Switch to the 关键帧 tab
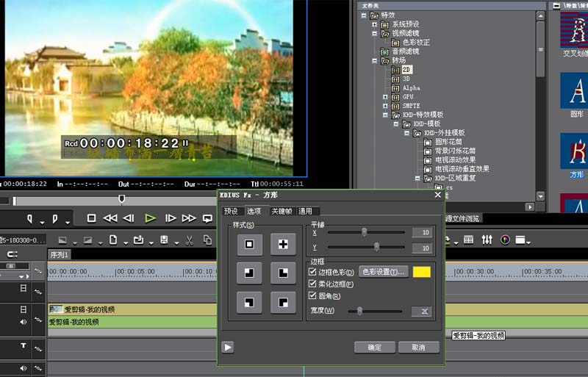The width and height of the screenshot is (588, 377). point(282,211)
